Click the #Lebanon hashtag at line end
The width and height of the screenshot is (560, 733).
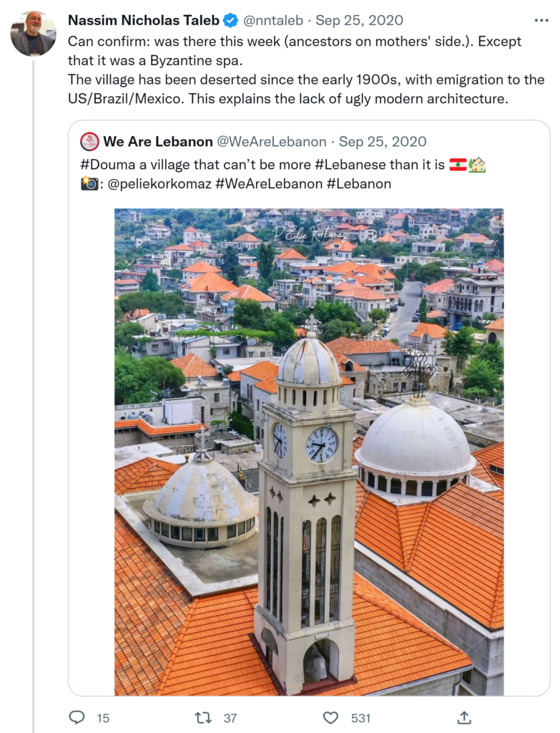359,184
